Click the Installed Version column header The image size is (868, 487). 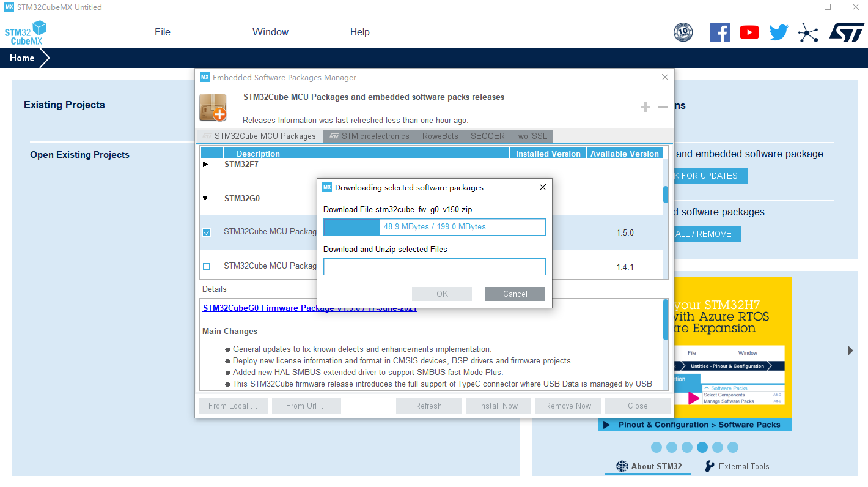pyautogui.click(x=548, y=154)
